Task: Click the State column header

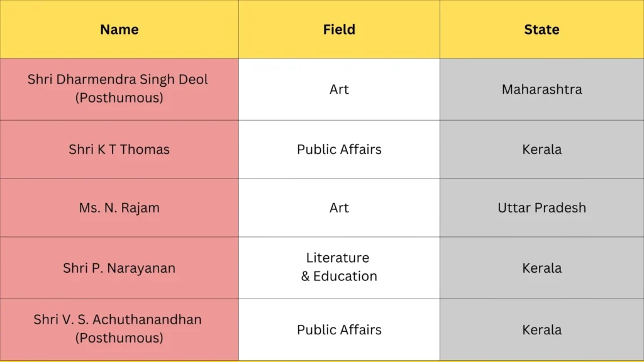Action: click(541, 30)
